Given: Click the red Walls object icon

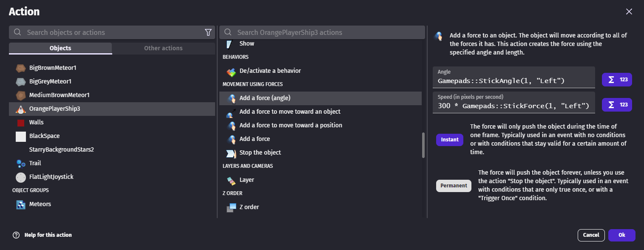Looking at the screenshot, I should 21,123.
